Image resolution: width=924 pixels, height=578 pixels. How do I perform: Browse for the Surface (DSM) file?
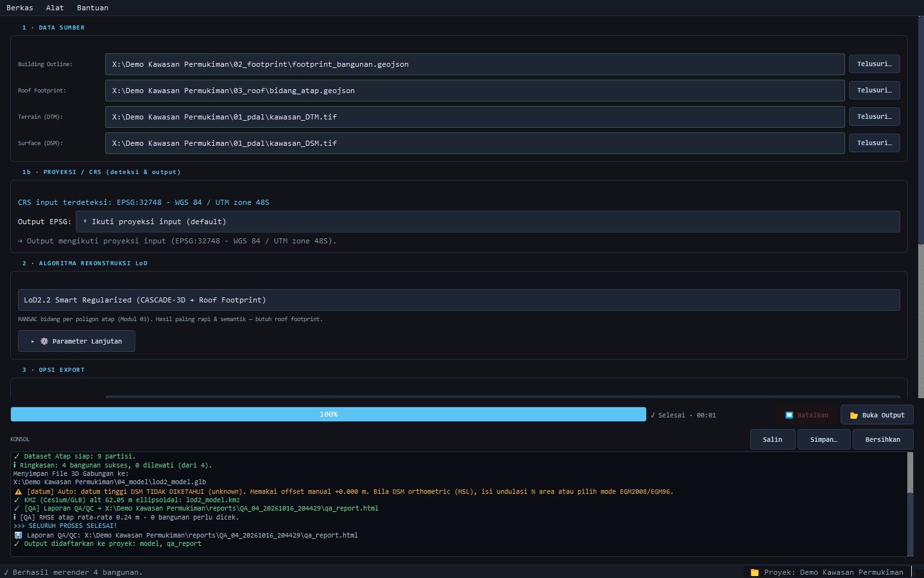[874, 143]
